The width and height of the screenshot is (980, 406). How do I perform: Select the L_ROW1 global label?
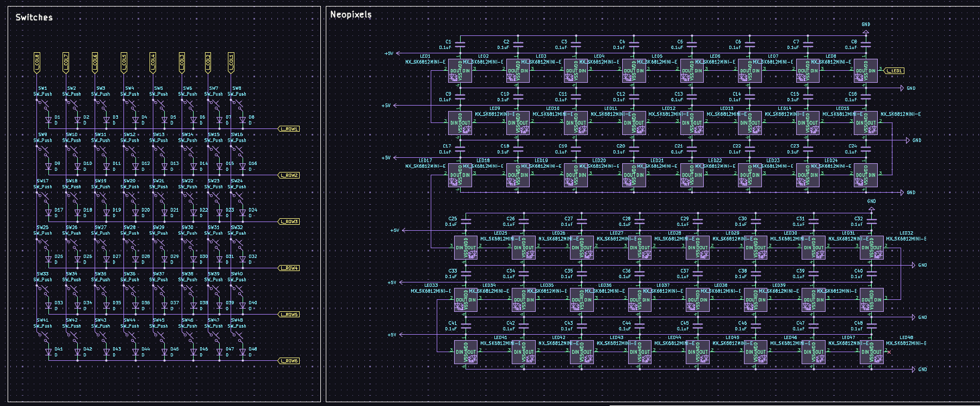pyautogui.click(x=289, y=129)
